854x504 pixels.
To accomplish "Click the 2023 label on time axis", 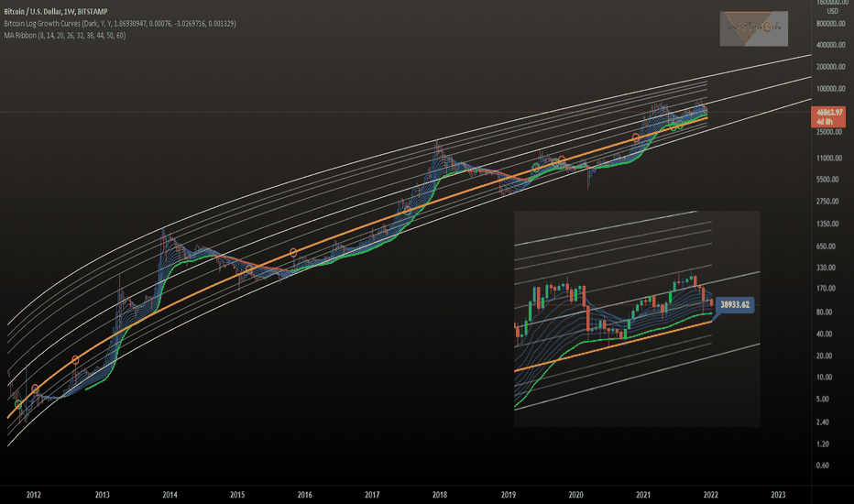I will 778,495.
